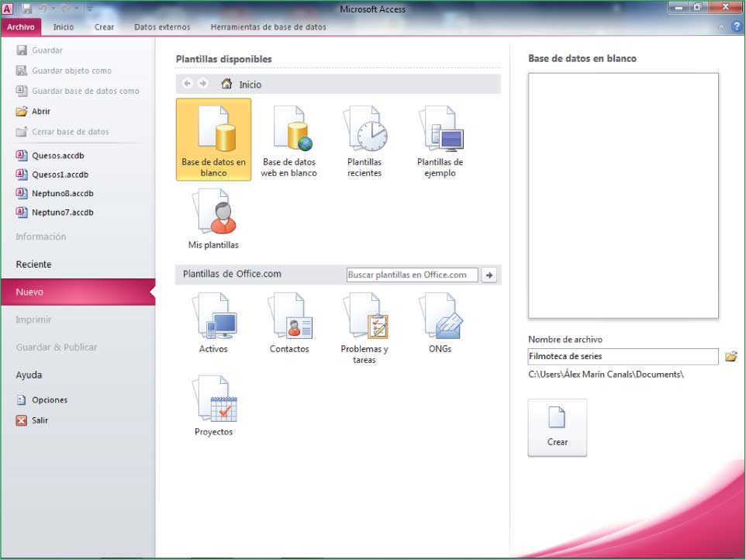Click Guardar in the sidebar

tap(39, 50)
